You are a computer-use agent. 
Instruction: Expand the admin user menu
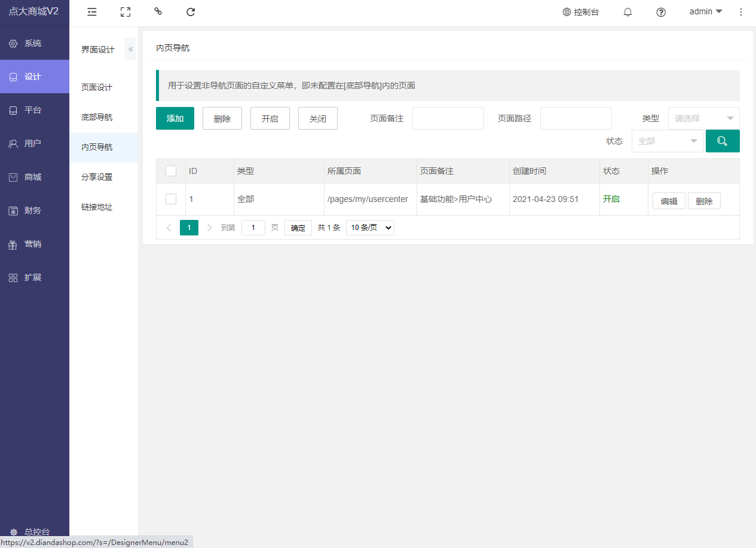click(x=705, y=12)
